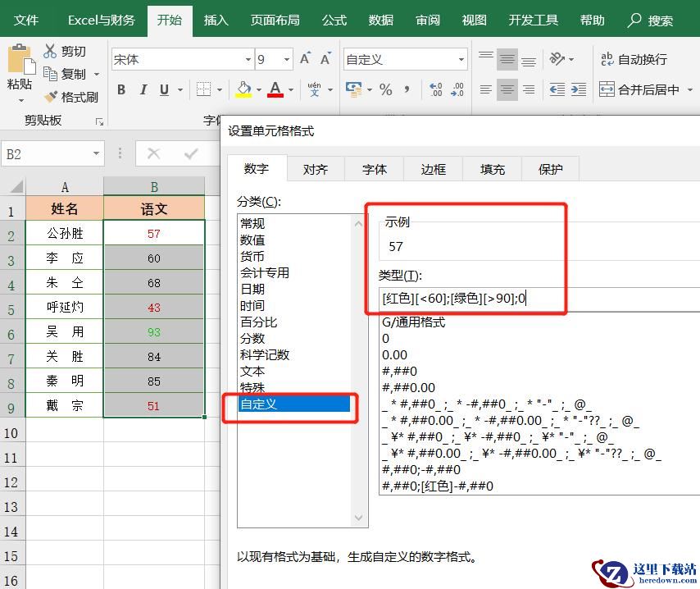Open Name Box B2 dropdown
This screenshot has width=700, height=589.
pyautogui.click(x=96, y=153)
